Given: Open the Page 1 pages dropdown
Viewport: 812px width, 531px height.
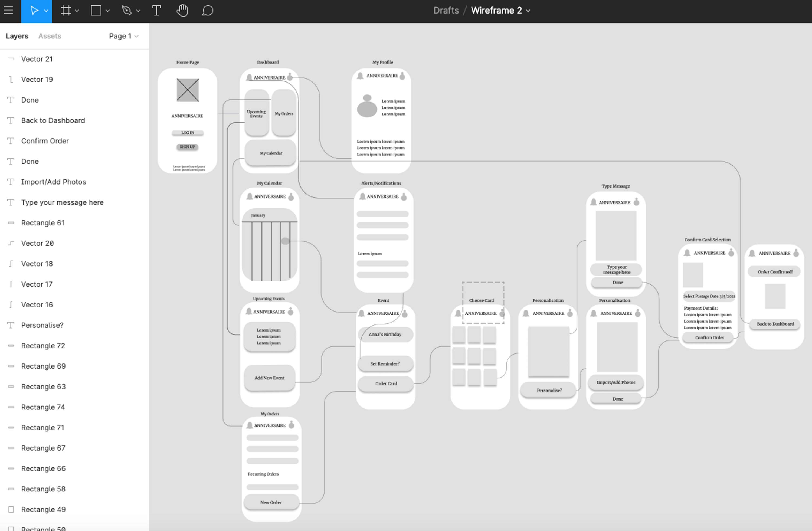Looking at the screenshot, I should [123, 36].
